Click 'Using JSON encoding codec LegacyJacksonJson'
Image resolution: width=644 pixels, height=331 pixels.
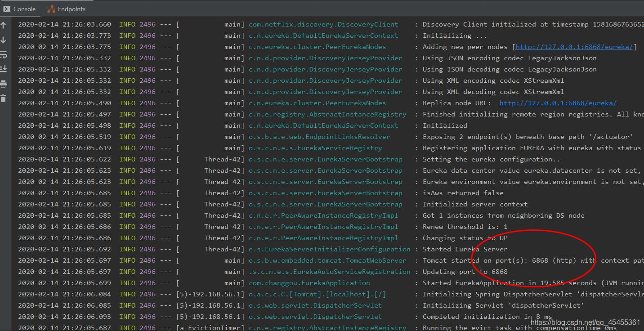(510, 58)
